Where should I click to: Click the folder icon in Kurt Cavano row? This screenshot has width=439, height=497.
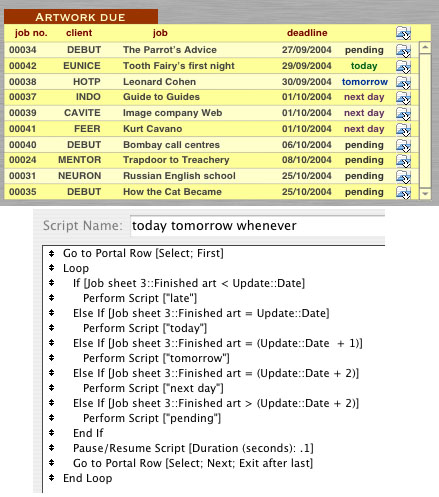click(403, 129)
